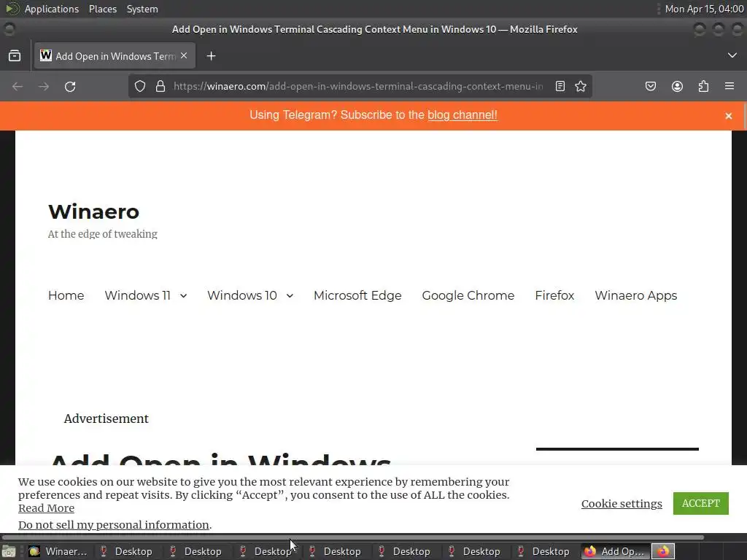Accept all cookies with ACCEPT button
Image resolution: width=747 pixels, height=560 pixels.
(701, 503)
